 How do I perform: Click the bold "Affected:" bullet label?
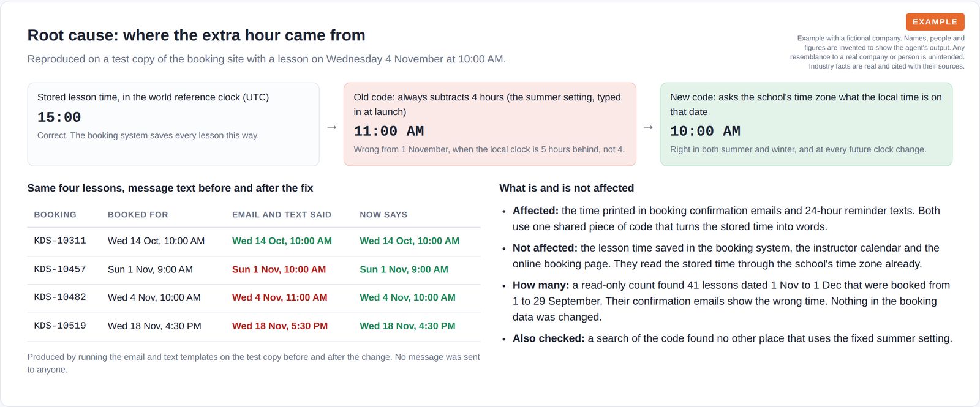coord(535,211)
